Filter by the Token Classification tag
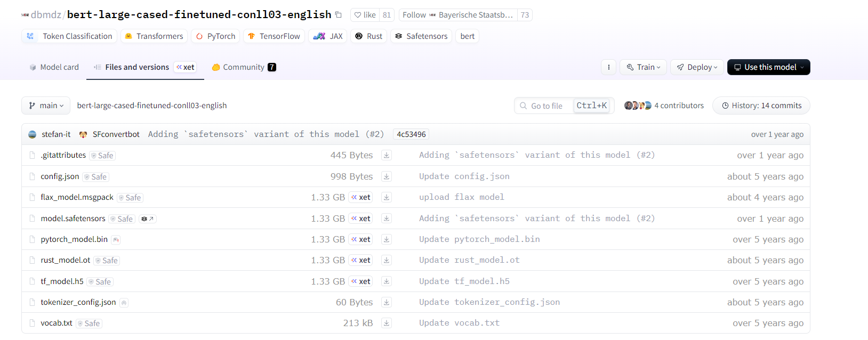Image resolution: width=868 pixels, height=340 pixels. 69,36
